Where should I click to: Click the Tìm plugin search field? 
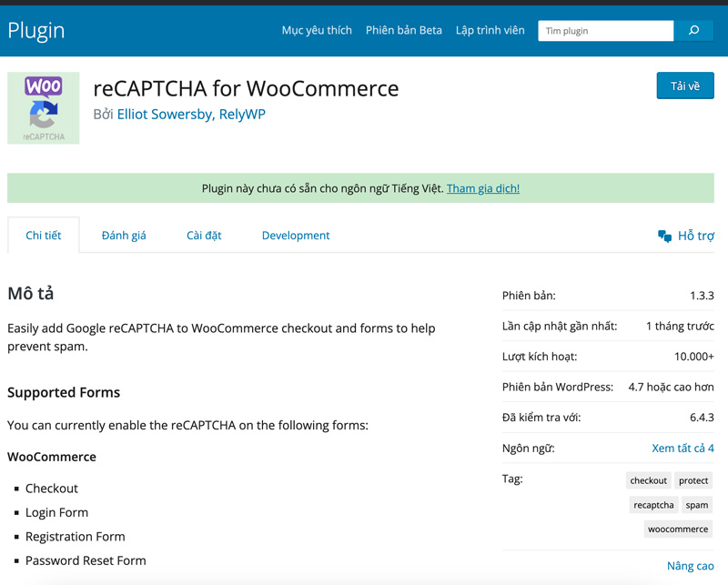click(605, 30)
